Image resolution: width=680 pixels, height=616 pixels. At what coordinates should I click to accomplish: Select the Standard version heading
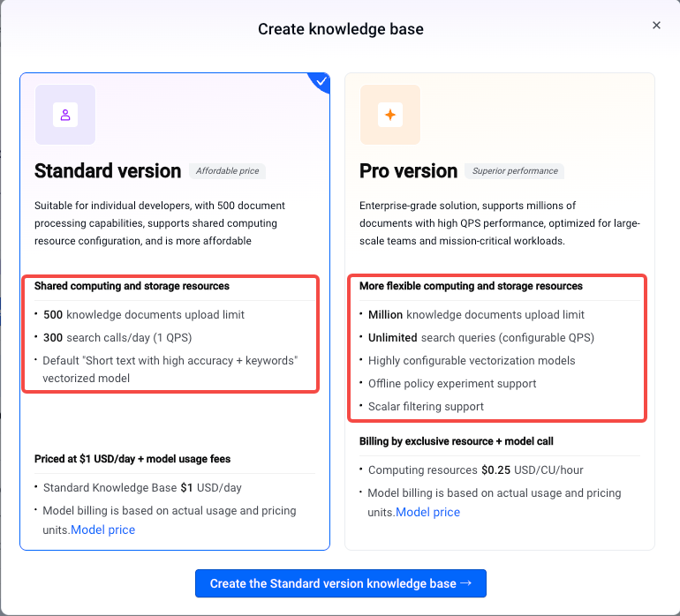107,171
